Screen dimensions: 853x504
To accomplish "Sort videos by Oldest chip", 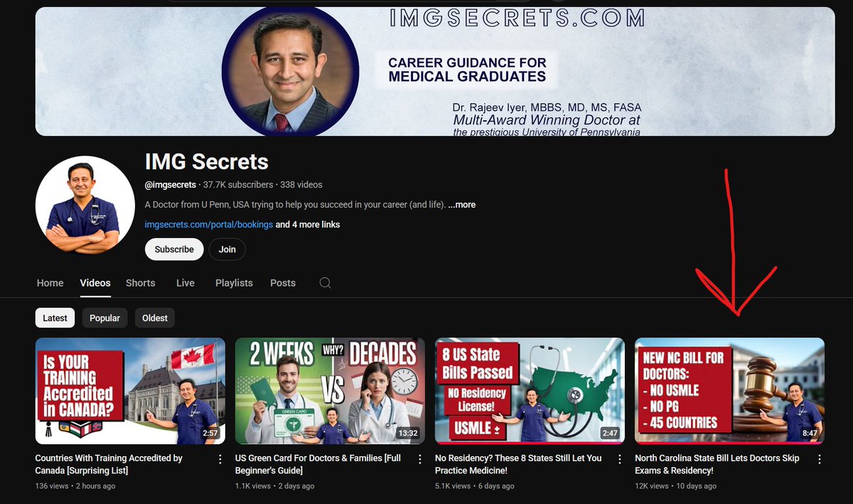I will click(155, 318).
